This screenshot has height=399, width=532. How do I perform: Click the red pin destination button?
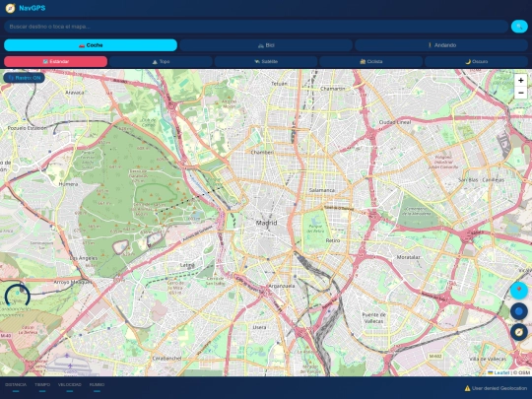[519, 291]
